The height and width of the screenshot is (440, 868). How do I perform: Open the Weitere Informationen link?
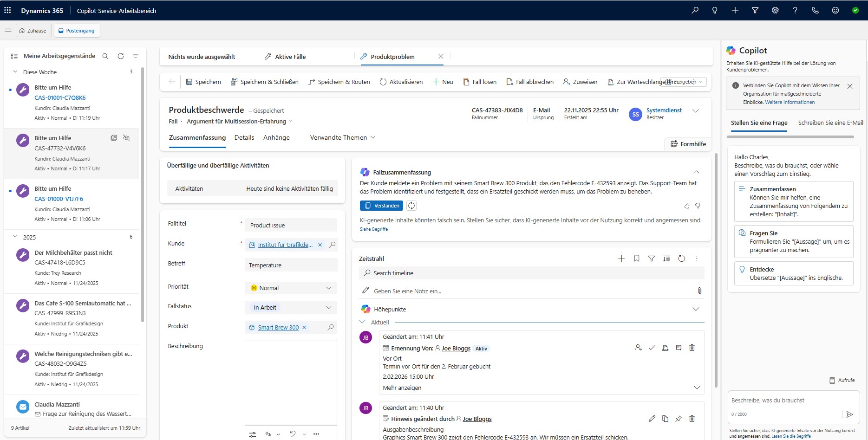click(x=790, y=102)
